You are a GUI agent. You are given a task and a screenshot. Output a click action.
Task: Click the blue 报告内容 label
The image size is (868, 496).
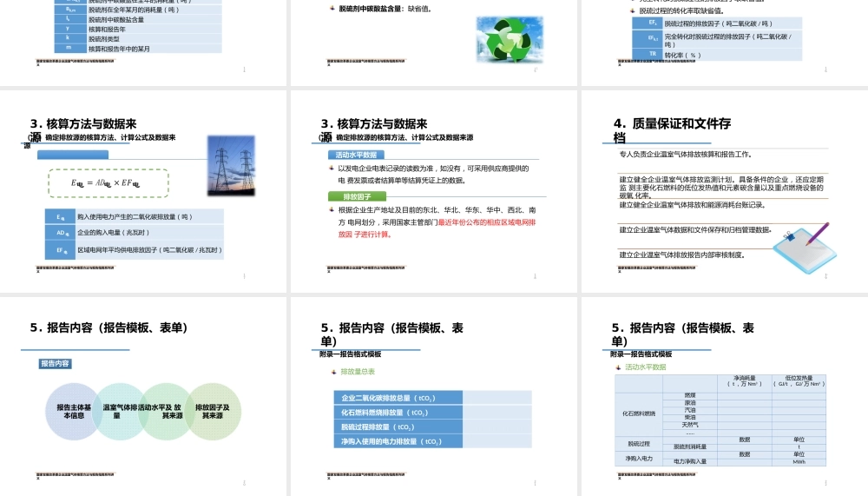pyautogui.click(x=55, y=364)
